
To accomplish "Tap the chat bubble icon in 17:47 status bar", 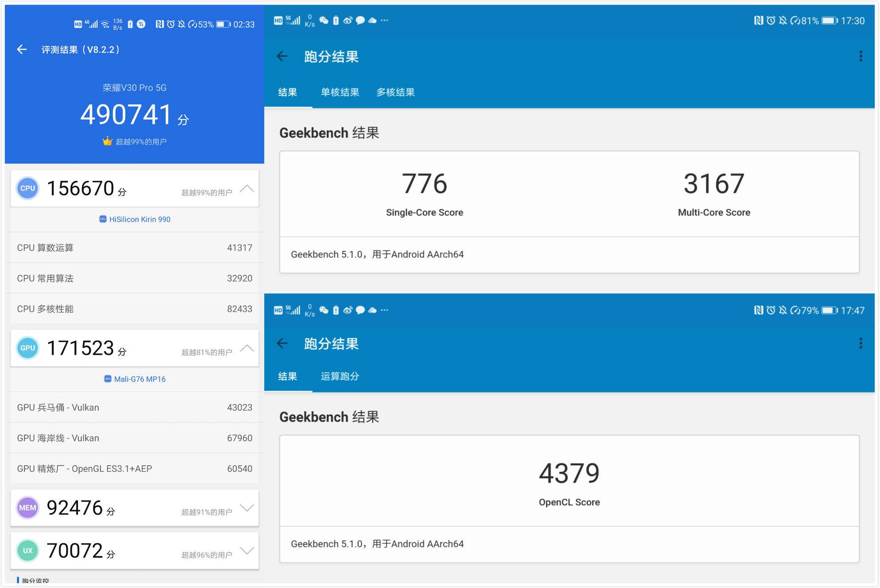I will 360,310.
